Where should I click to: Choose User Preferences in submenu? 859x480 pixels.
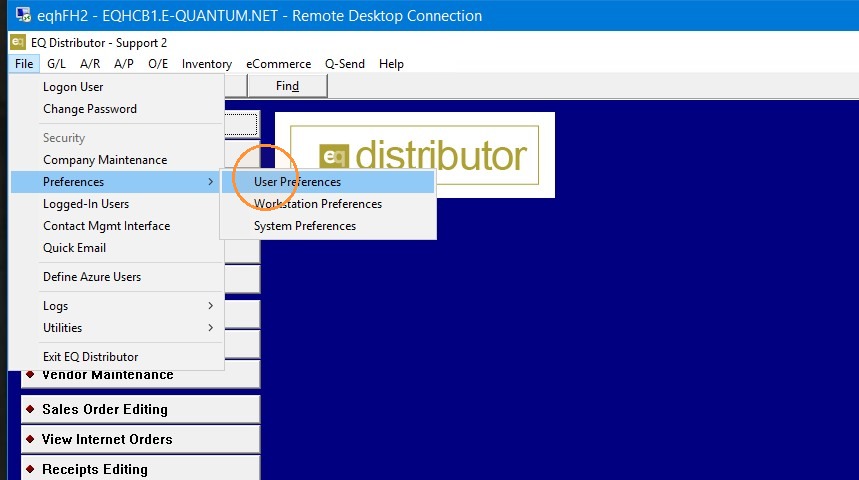[328, 181]
